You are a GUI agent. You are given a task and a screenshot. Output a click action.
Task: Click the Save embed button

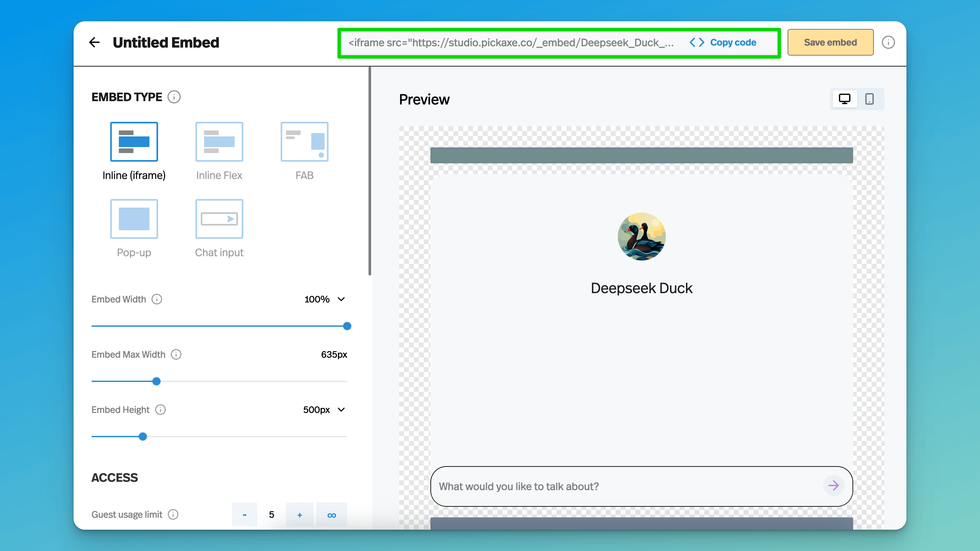click(x=830, y=43)
